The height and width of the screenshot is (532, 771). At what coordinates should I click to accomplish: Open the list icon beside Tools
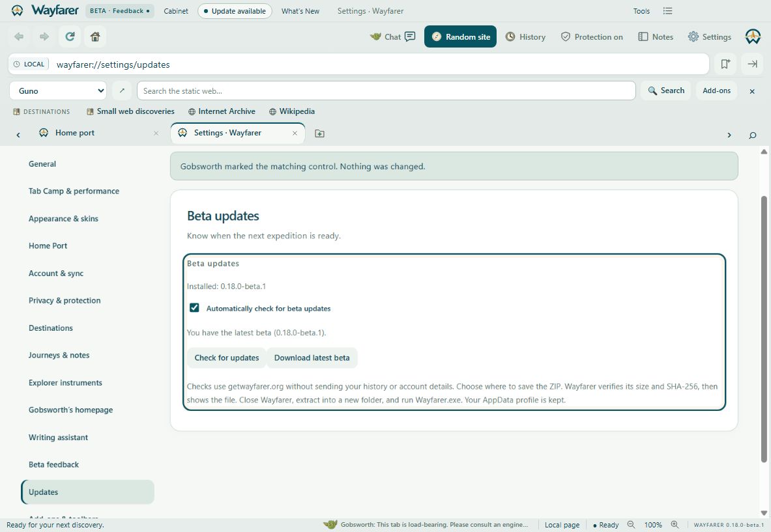point(667,11)
